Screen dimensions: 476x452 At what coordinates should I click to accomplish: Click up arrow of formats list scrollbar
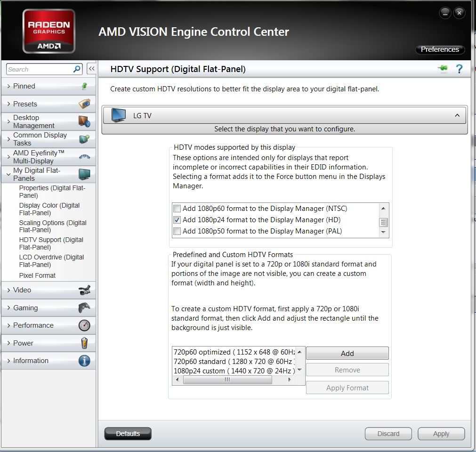click(299, 352)
